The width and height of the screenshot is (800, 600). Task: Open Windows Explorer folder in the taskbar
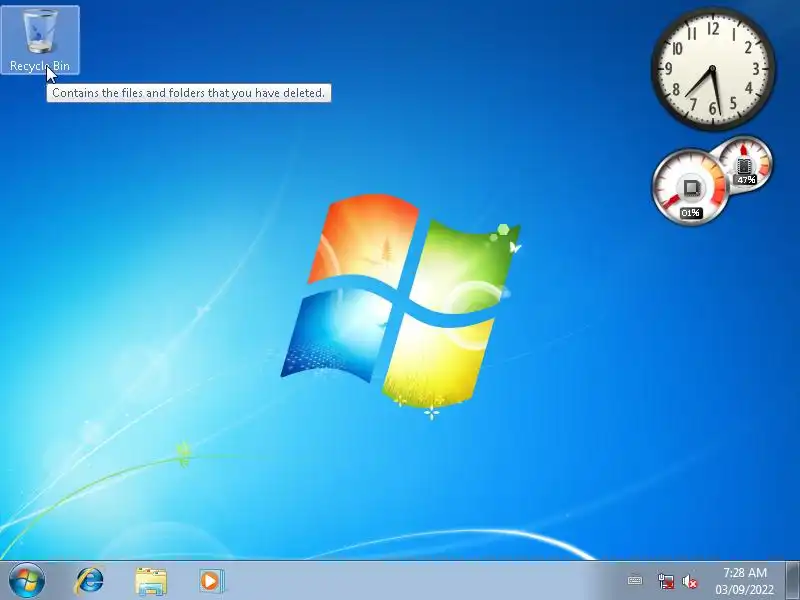[151, 581]
